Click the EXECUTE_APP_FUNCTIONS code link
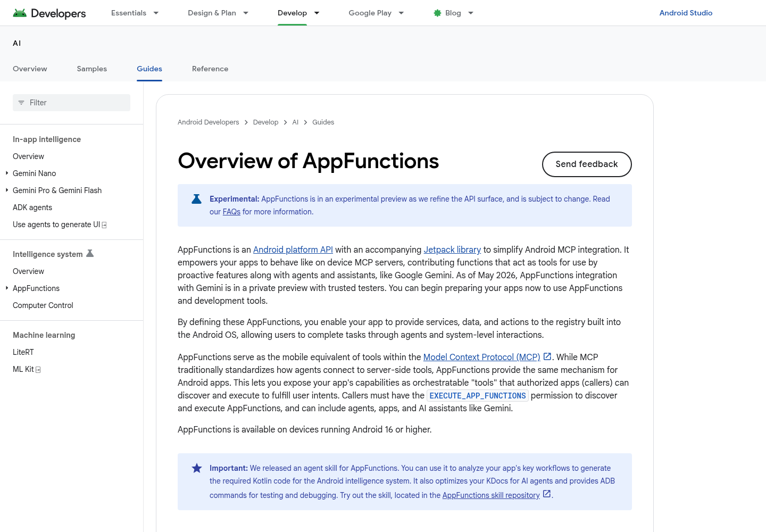766x532 pixels. [x=478, y=396]
